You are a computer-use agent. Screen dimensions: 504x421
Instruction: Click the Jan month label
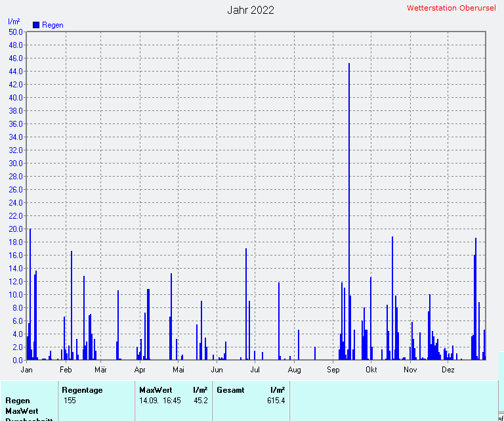pyautogui.click(x=27, y=370)
